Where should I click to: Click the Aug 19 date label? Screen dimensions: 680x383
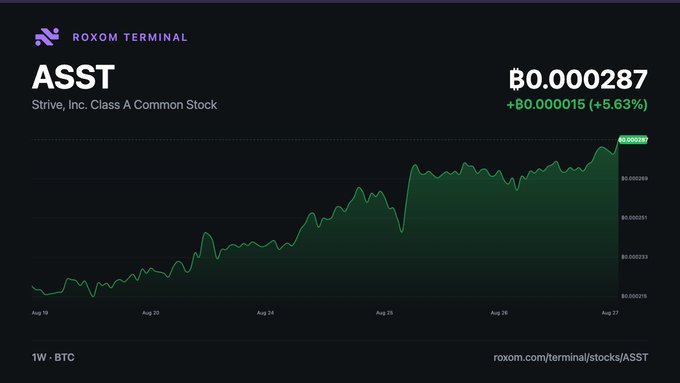tap(40, 313)
